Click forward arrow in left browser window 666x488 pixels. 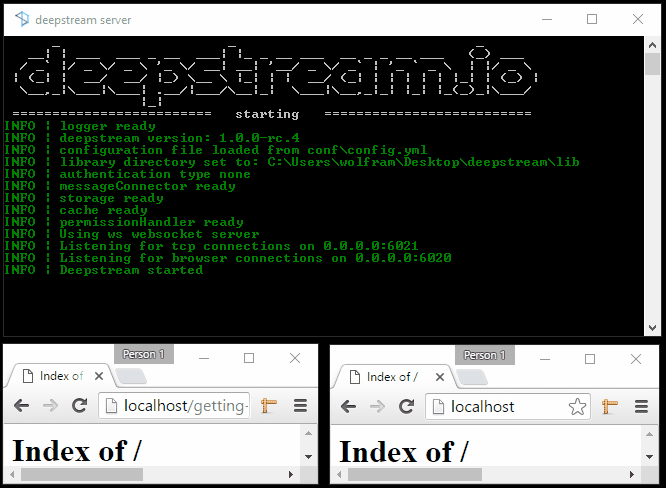click(51, 406)
